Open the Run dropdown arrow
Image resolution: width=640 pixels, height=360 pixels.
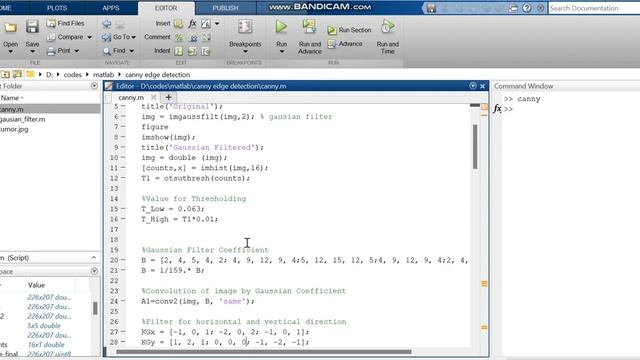click(282, 52)
